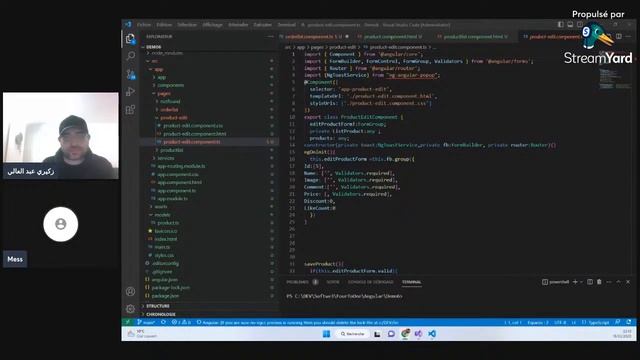Click the UTF-8 encoding in status bar
This screenshot has height=360, width=640.
coord(560,322)
